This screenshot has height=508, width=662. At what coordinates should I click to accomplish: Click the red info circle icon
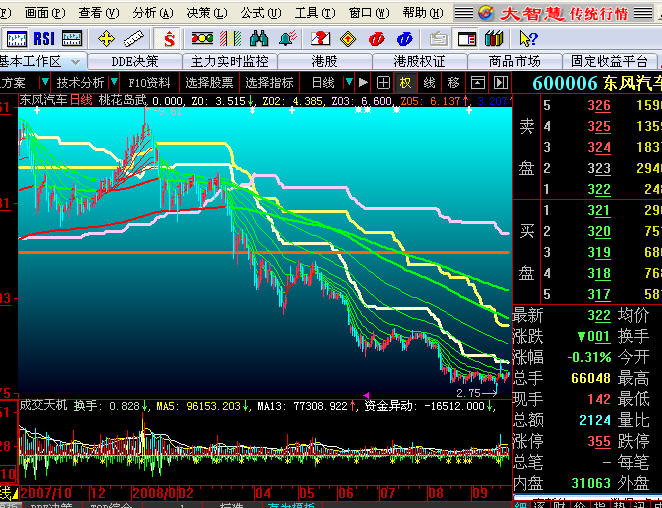[376, 39]
